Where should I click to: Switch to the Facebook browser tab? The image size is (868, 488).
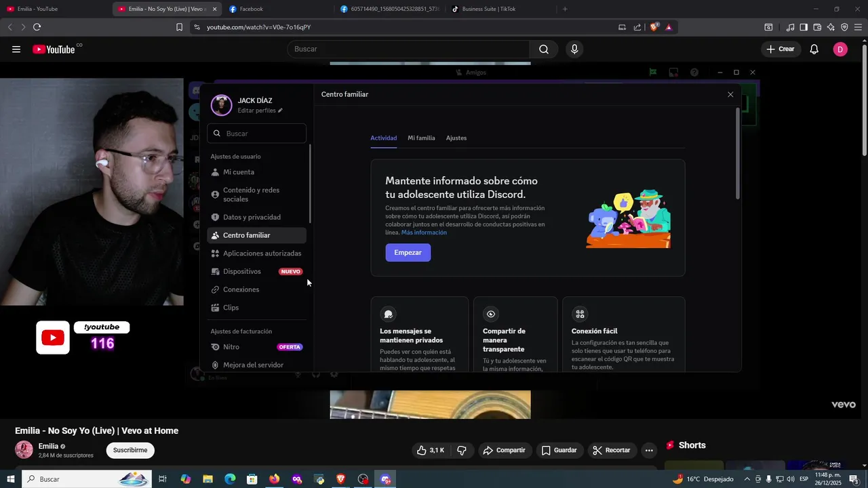click(278, 9)
